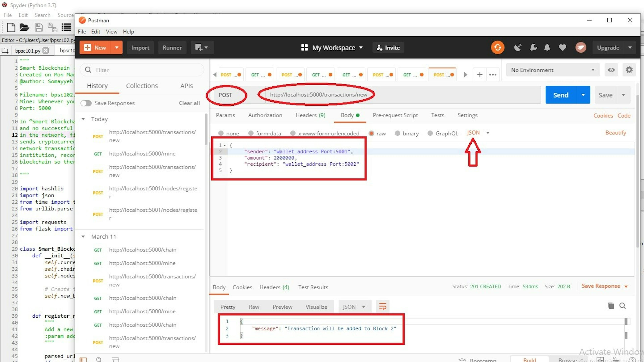Open the Postman Help menu
Image resolution: width=644 pixels, height=362 pixels.
[x=128, y=32]
